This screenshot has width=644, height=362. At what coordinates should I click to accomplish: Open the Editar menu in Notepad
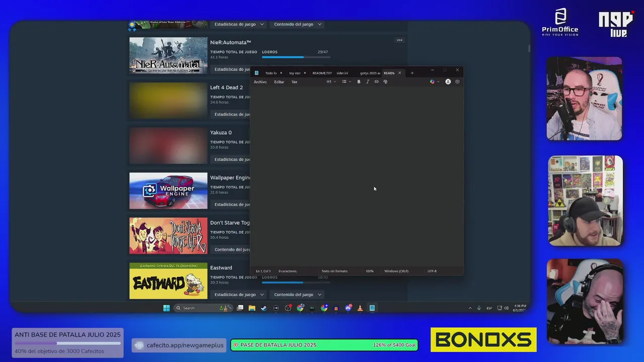coord(279,82)
